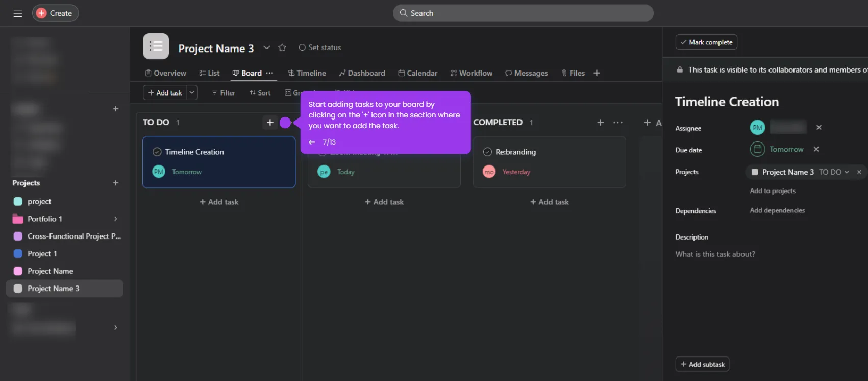Switch to the Overview tab

pyautogui.click(x=166, y=73)
